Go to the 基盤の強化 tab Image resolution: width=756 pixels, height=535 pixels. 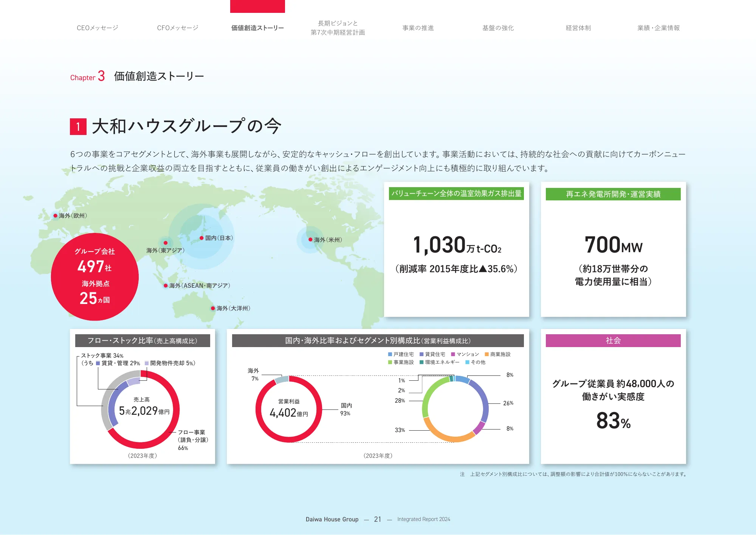498,28
